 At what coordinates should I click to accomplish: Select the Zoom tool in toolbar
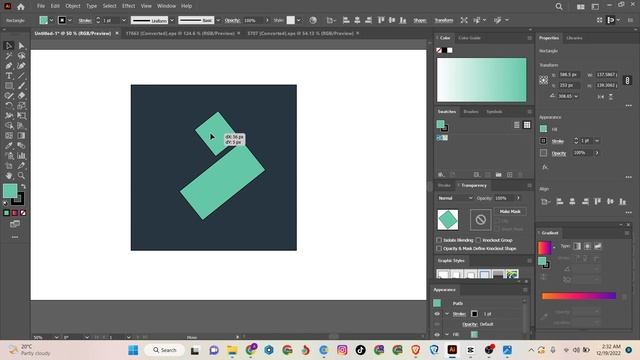pos(21,176)
